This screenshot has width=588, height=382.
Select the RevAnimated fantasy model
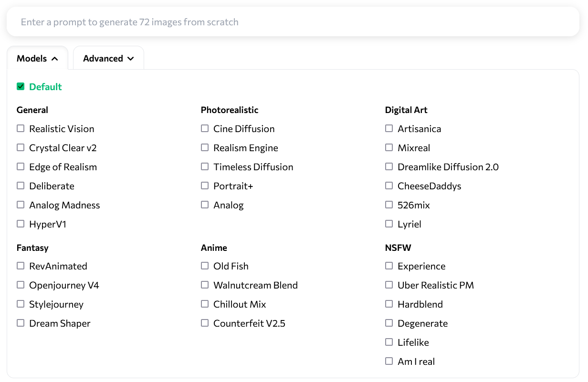[21, 266]
